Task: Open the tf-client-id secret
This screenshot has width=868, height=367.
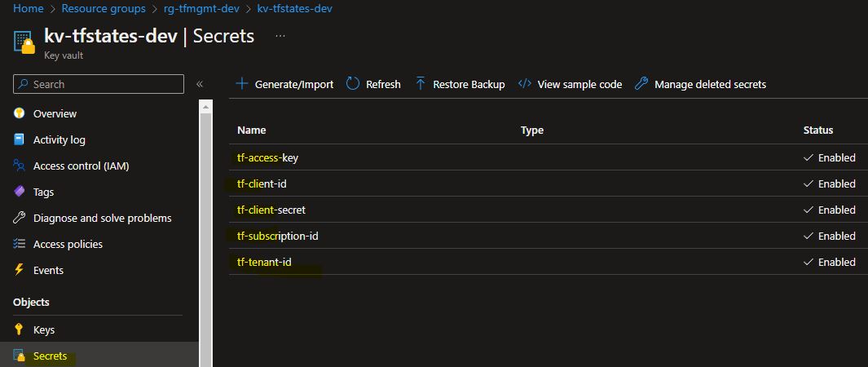Action: pyautogui.click(x=262, y=183)
